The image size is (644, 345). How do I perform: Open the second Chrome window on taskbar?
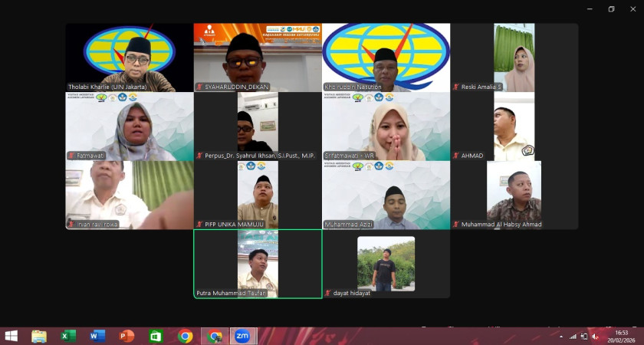(215, 337)
